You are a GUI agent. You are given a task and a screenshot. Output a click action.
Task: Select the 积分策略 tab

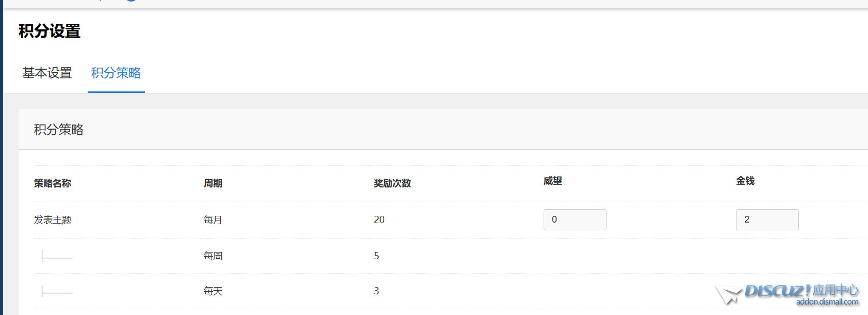(x=116, y=73)
